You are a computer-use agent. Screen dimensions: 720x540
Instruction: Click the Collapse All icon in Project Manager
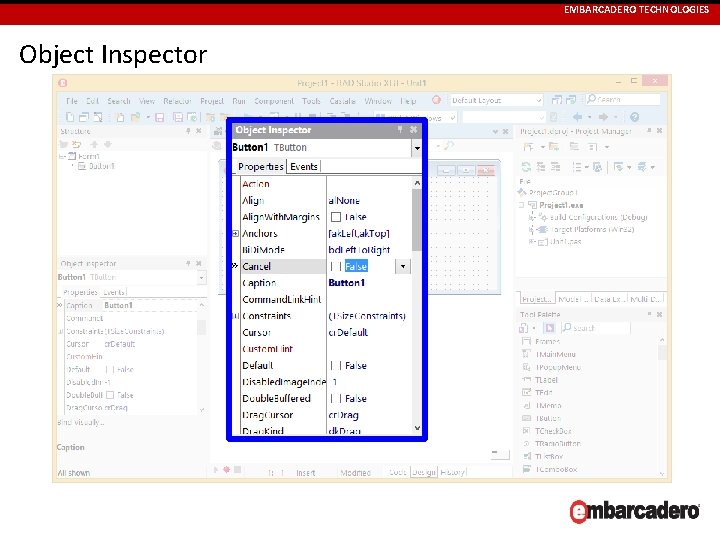point(555,167)
